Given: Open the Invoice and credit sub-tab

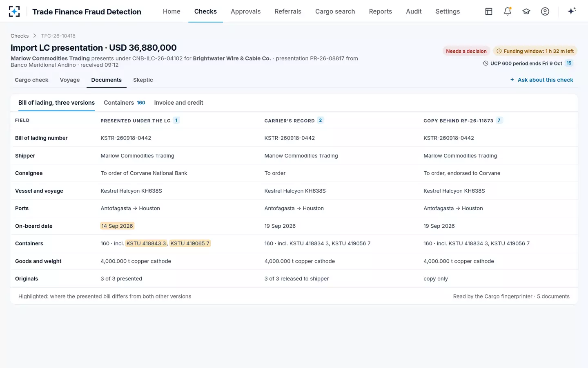Looking at the screenshot, I should (178, 103).
